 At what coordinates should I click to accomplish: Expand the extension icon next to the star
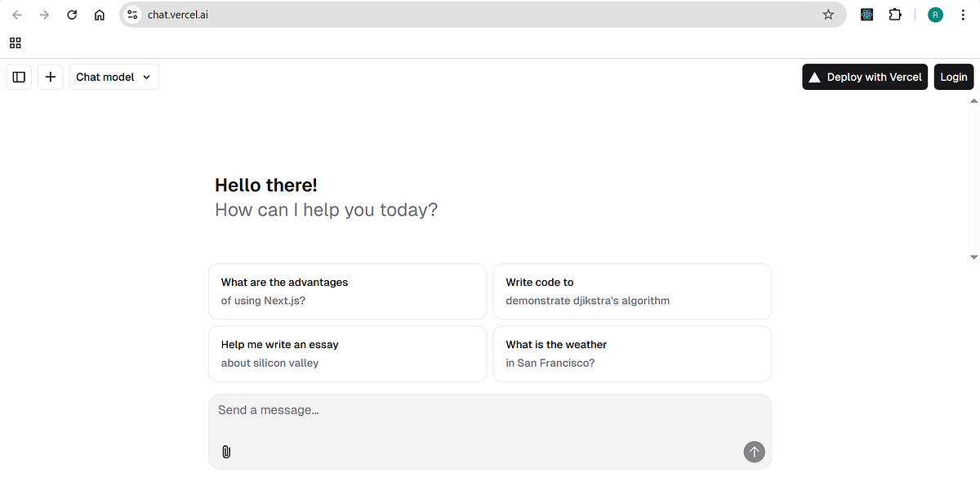[x=866, y=14]
